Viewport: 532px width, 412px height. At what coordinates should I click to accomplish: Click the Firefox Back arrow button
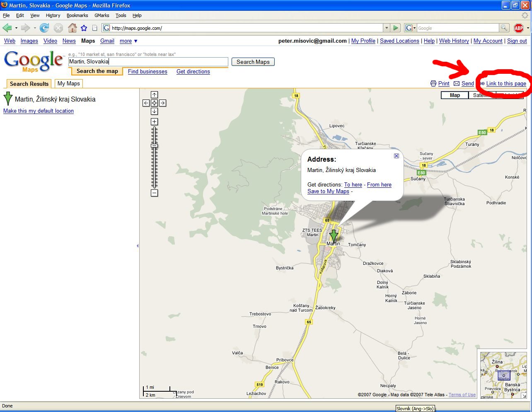[7, 28]
